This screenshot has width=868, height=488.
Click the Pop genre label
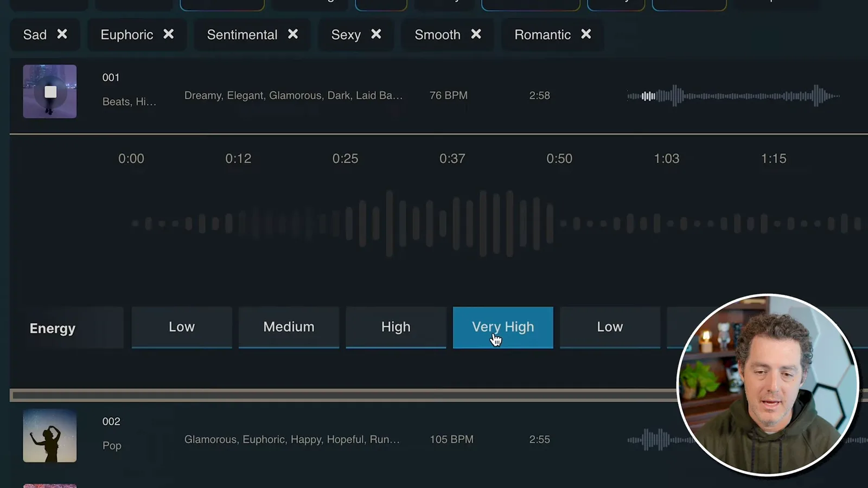(x=112, y=446)
